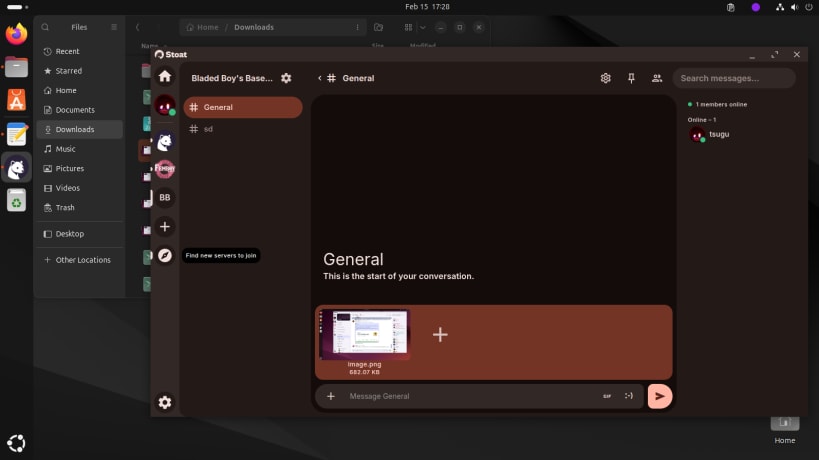Open path bar three-dot menu in Files

(x=357, y=27)
